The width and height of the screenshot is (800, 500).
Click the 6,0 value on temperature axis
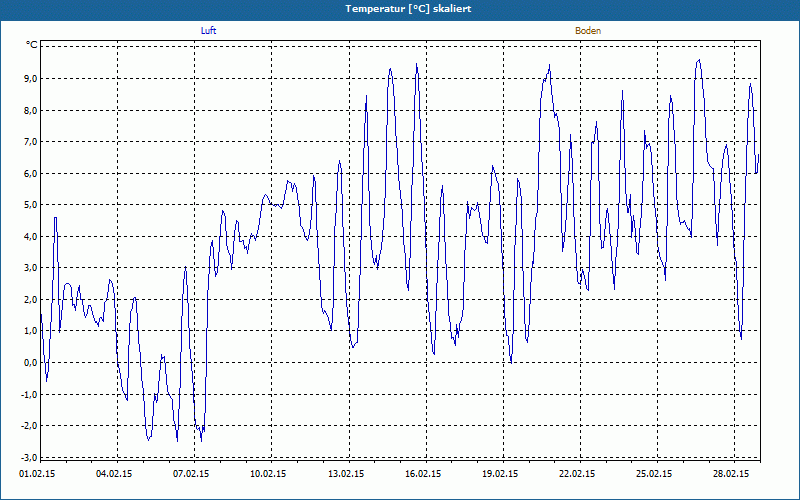pos(31,173)
